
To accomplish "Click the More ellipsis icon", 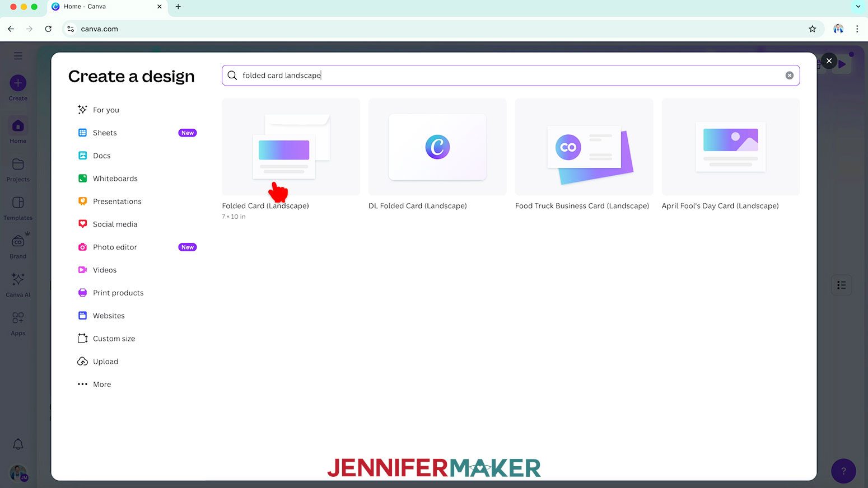I will (82, 384).
